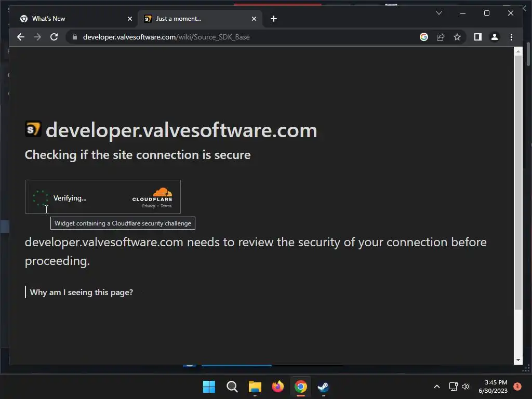Click the 'Why am I seeing this page?' text

coord(82,292)
